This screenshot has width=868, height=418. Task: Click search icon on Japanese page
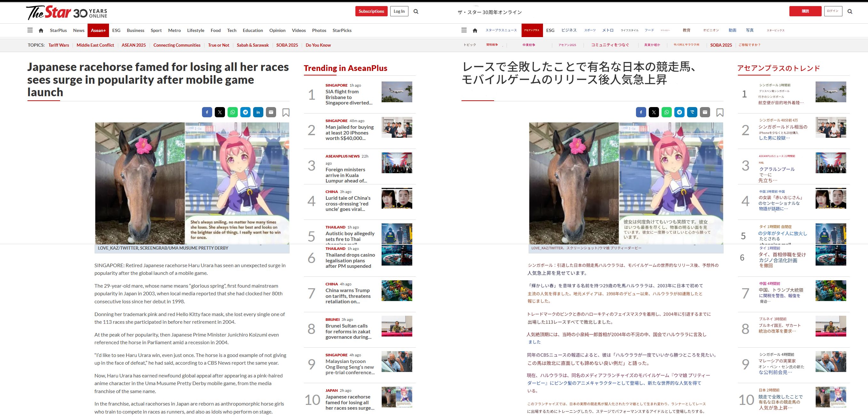click(x=850, y=12)
